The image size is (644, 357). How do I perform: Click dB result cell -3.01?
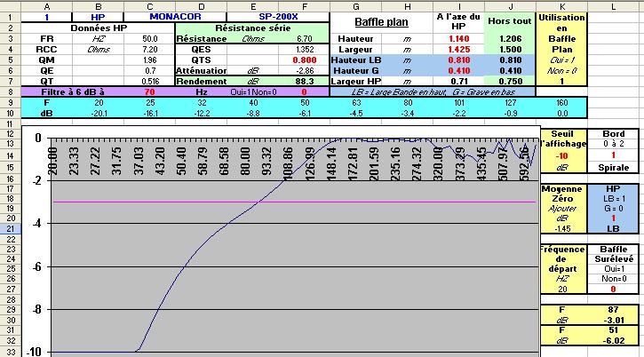pyautogui.click(x=613, y=320)
